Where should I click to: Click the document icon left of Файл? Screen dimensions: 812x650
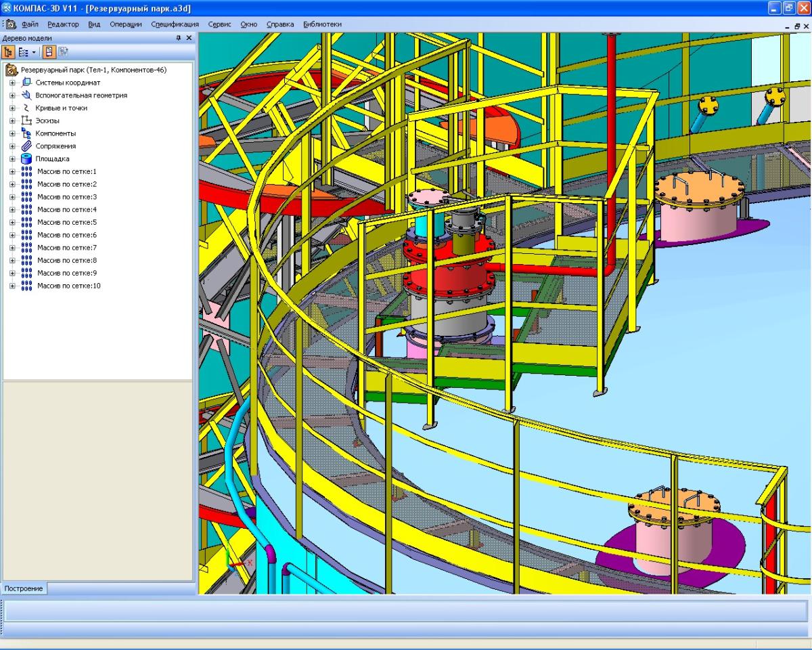[11, 24]
